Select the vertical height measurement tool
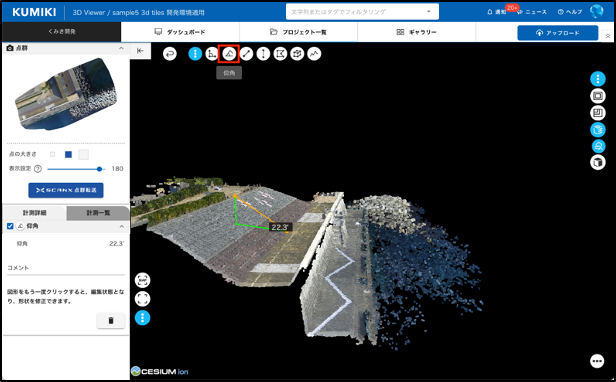The height and width of the screenshot is (382, 616). (x=263, y=53)
